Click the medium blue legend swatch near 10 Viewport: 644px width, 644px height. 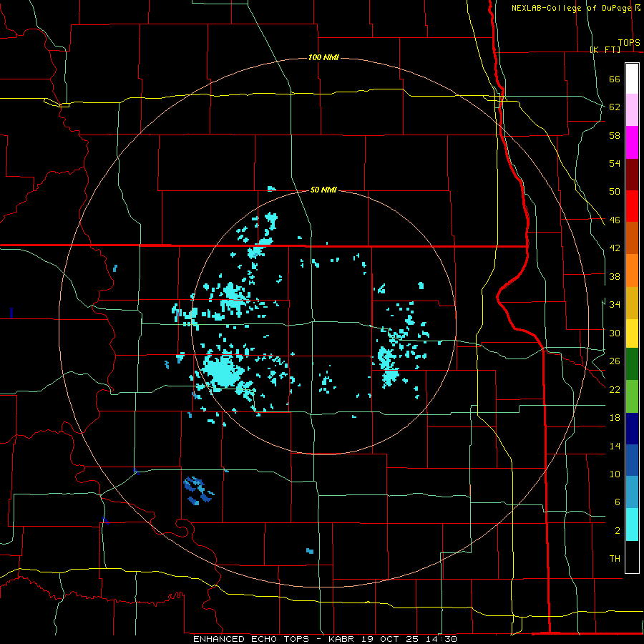click(632, 460)
